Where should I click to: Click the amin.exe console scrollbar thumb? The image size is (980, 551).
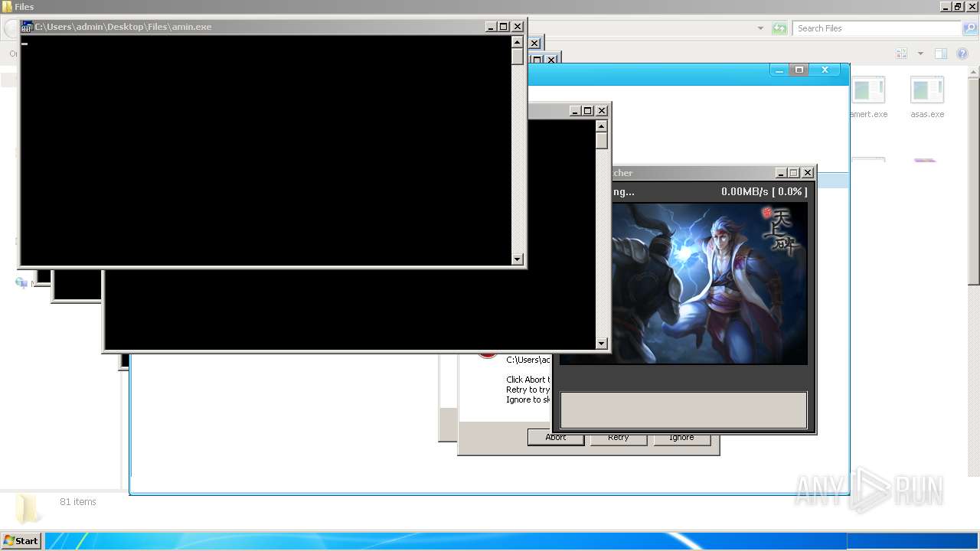click(518, 57)
